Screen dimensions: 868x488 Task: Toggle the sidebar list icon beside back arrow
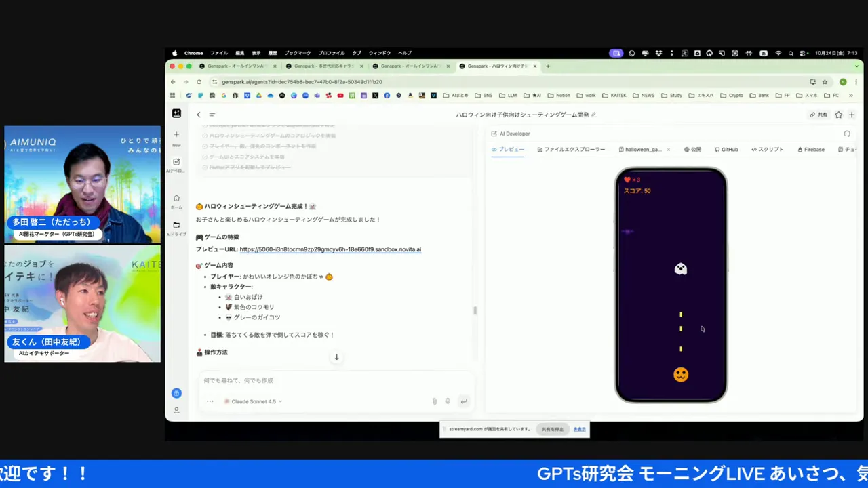tap(212, 115)
